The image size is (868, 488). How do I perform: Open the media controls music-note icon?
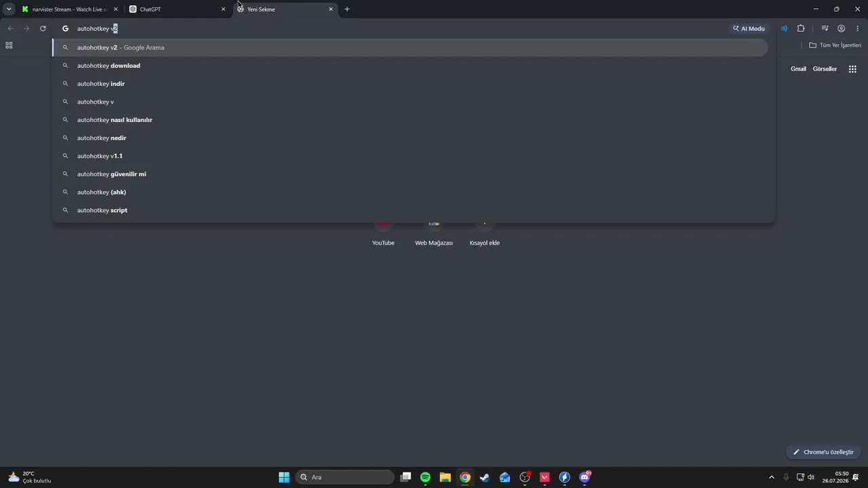point(825,28)
